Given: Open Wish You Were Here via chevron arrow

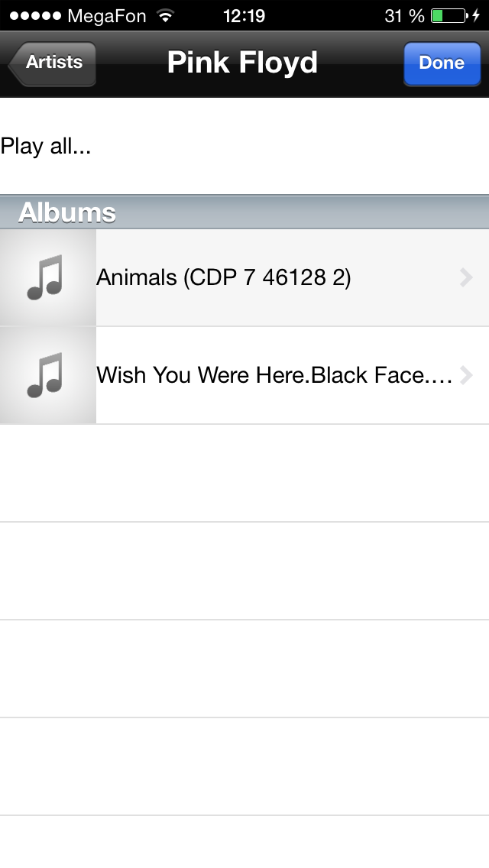Looking at the screenshot, I should coord(466,376).
